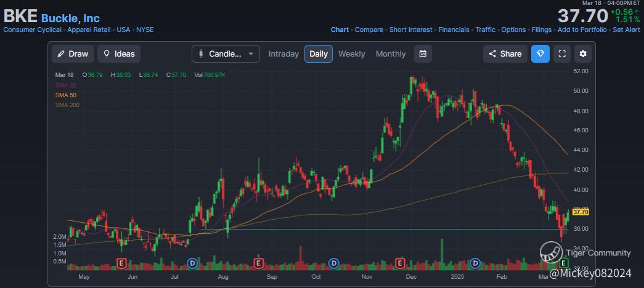Open chart settings gear
The width and height of the screenshot is (644, 288).
(583, 54)
